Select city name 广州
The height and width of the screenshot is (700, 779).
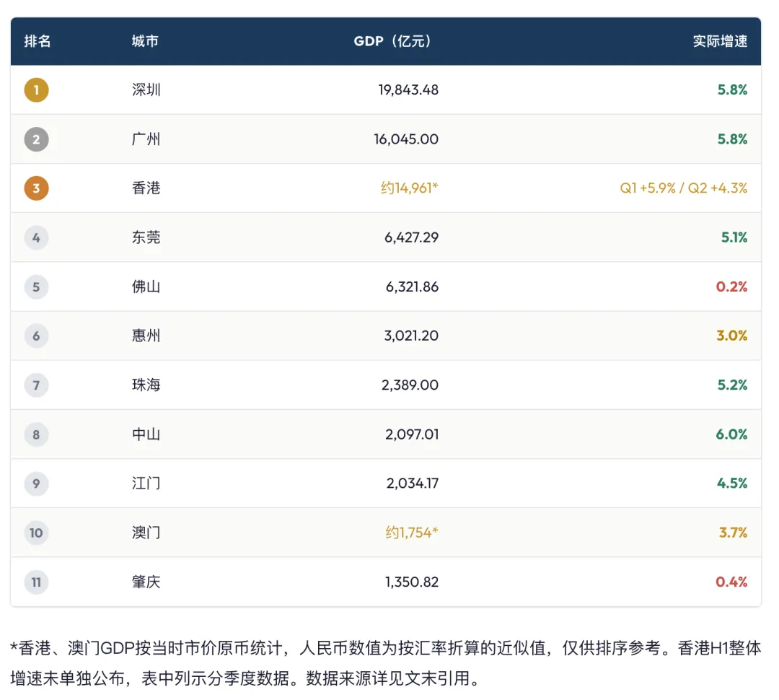146,139
